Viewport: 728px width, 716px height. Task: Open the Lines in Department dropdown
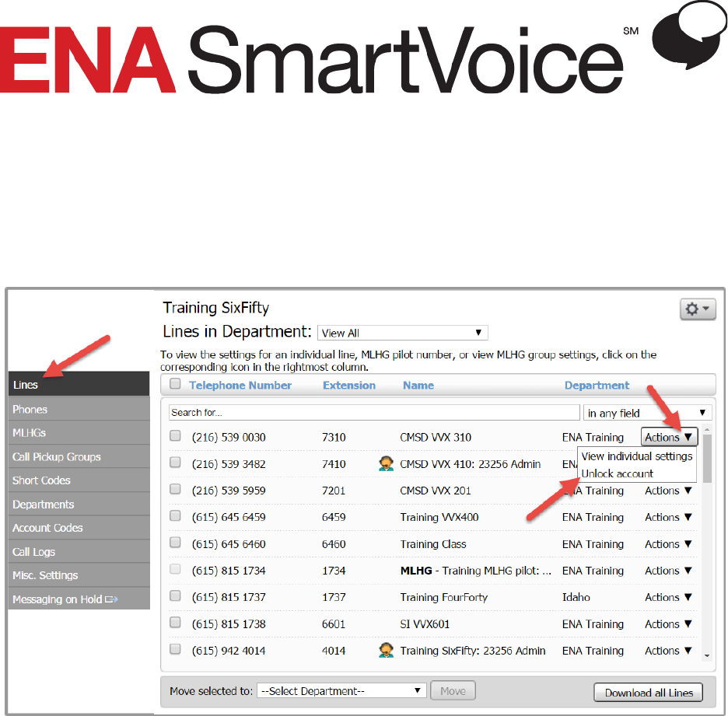403,333
